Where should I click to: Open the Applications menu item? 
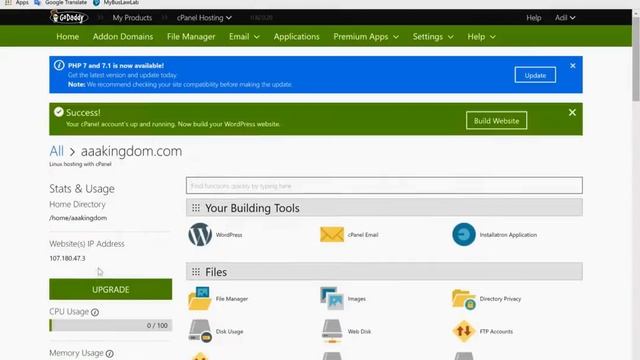coord(296,37)
